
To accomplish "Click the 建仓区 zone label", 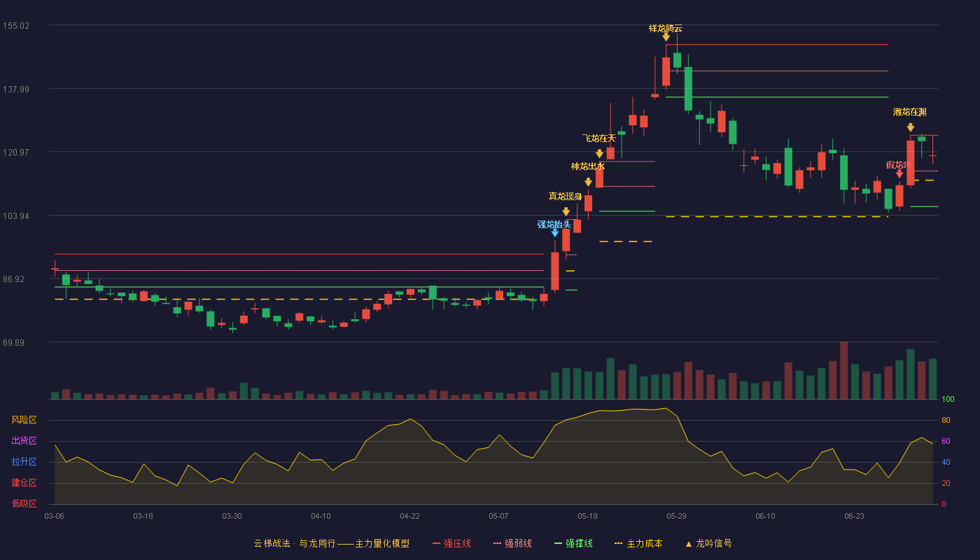I will point(24,483).
